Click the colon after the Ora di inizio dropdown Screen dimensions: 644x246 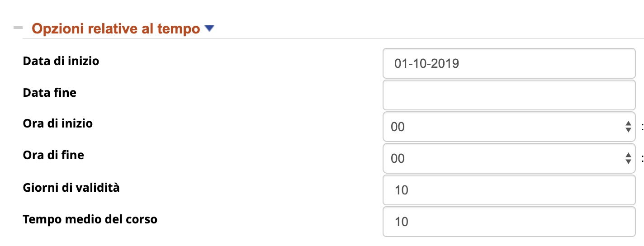point(642,127)
